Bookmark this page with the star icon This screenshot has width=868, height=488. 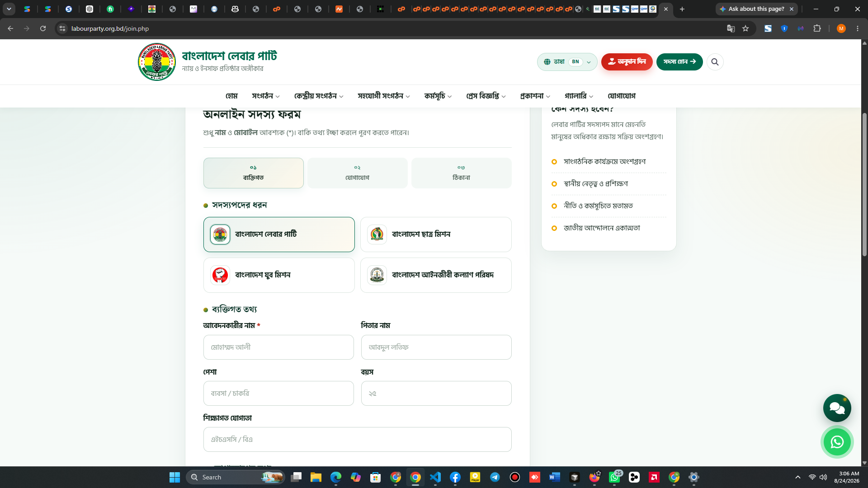click(x=745, y=28)
